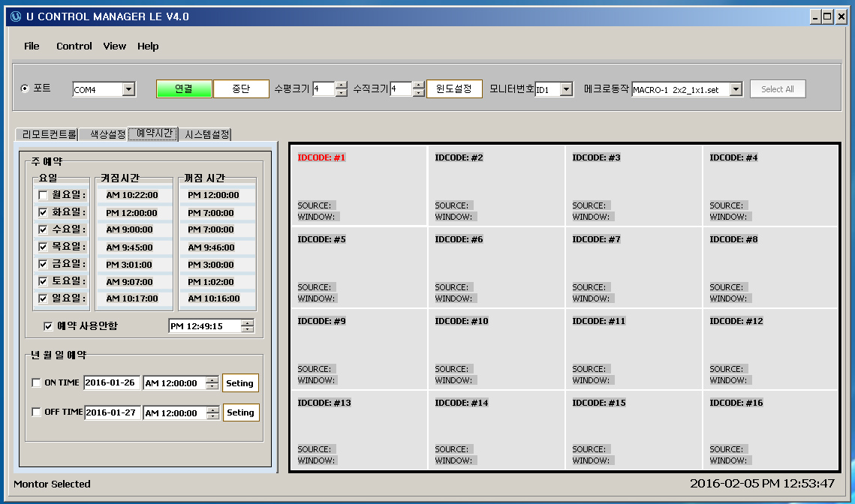Enable the ON TIME checkbox

(x=36, y=383)
